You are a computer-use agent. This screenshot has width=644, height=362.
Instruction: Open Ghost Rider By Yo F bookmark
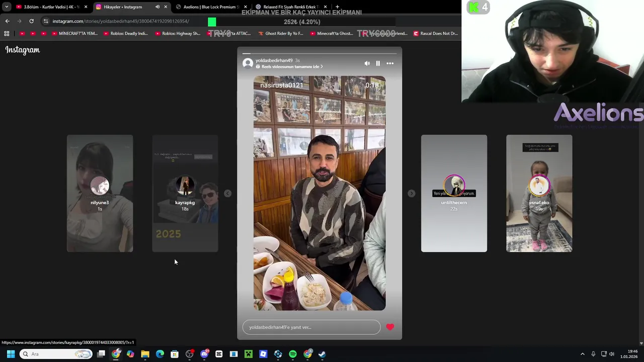pos(281,33)
